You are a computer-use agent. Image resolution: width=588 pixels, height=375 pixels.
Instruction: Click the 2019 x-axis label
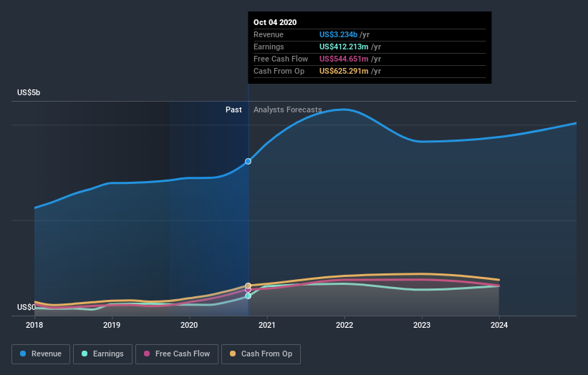[112, 325]
